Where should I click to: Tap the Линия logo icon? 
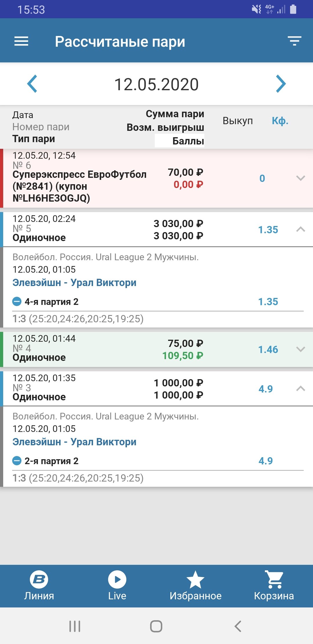pos(39,580)
